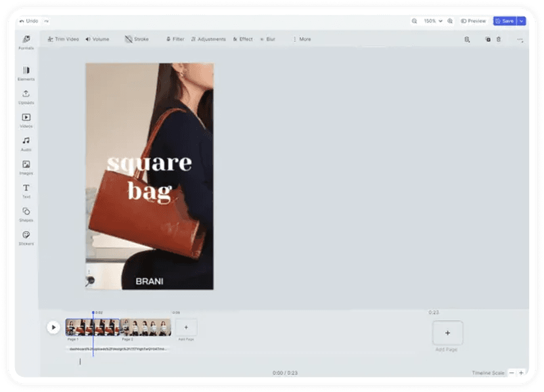Screen dimensions: 544x392
Task: Duplicate the selected clip
Action: [488, 39]
